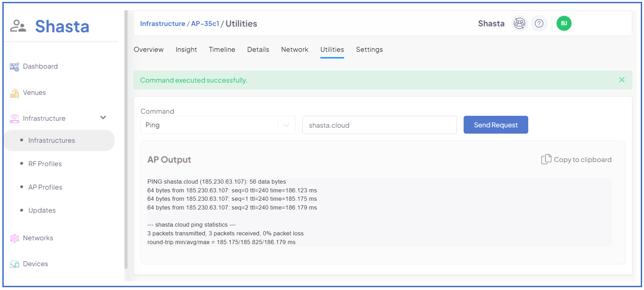
Task: Open Networks in the sidebar
Action: tap(38, 238)
